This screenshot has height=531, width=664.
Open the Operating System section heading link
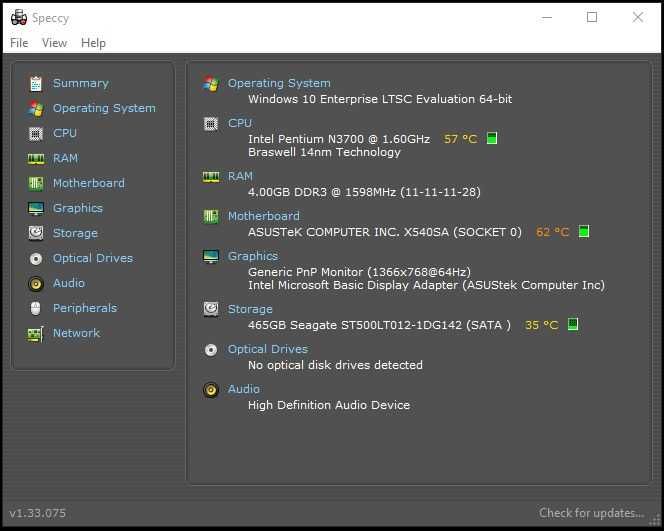279,83
